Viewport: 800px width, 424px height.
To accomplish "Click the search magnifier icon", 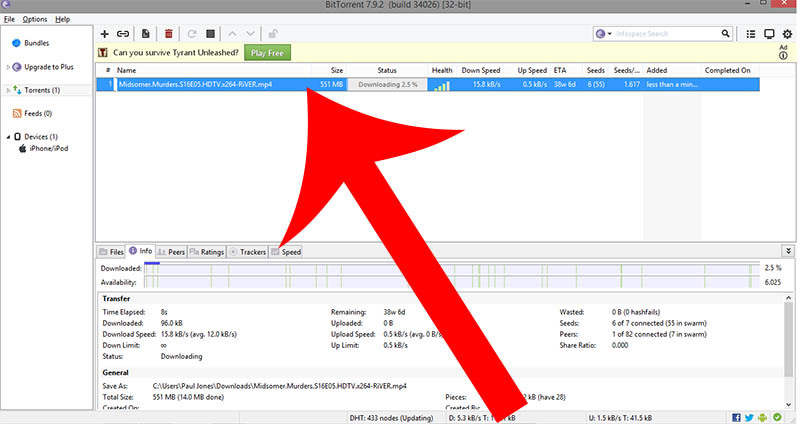I will [726, 34].
